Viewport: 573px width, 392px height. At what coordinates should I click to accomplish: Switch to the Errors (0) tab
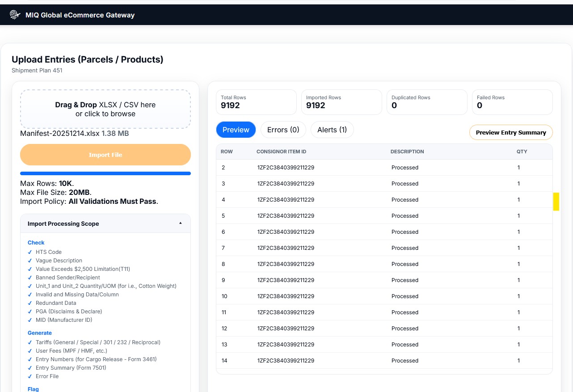coord(283,130)
